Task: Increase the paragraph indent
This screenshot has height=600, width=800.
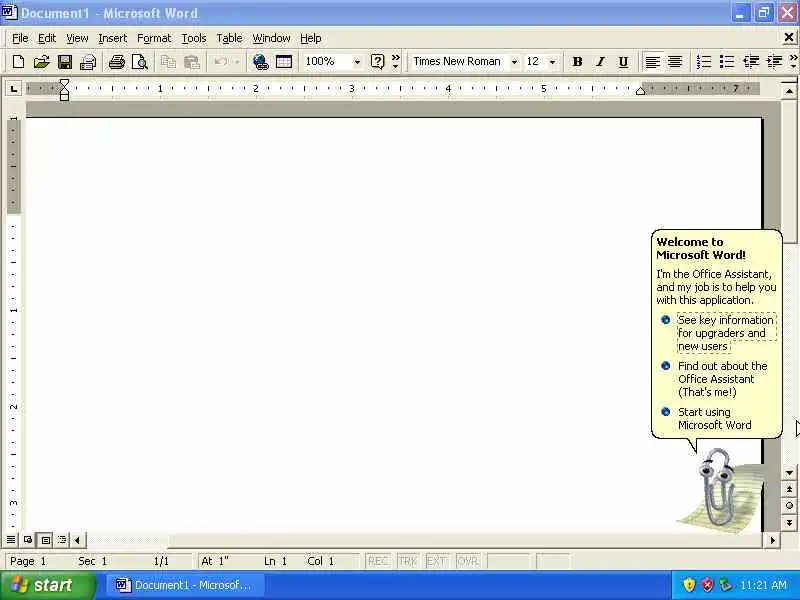Action: [x=774, y=62]
